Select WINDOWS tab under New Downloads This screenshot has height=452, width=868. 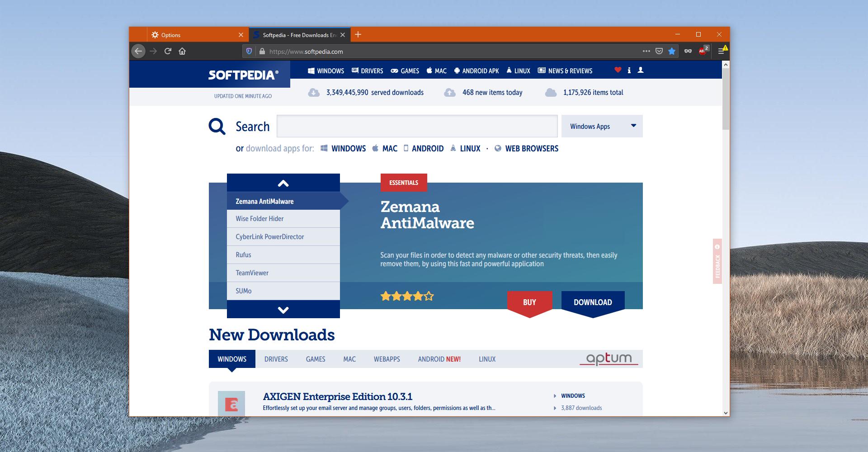[x=232, y=359]
